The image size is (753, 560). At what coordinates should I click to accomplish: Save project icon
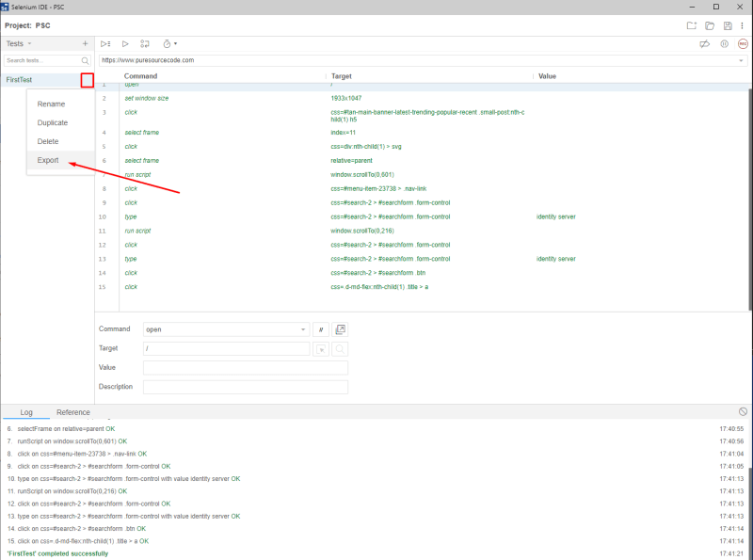(728, 26)
